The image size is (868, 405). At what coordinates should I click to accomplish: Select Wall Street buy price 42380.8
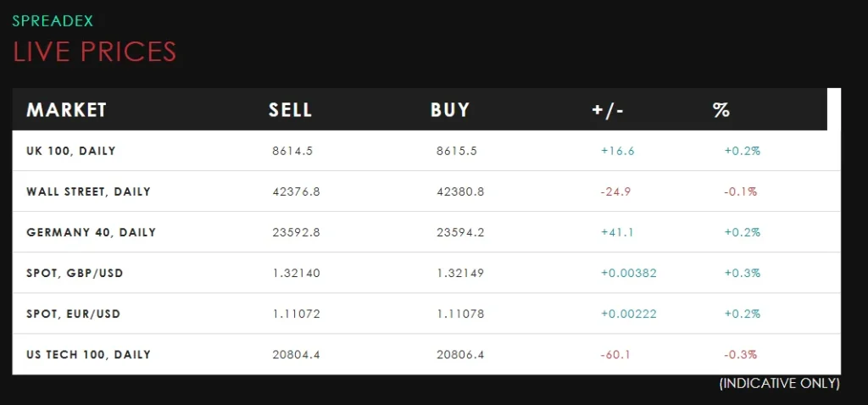click(460, 191)
